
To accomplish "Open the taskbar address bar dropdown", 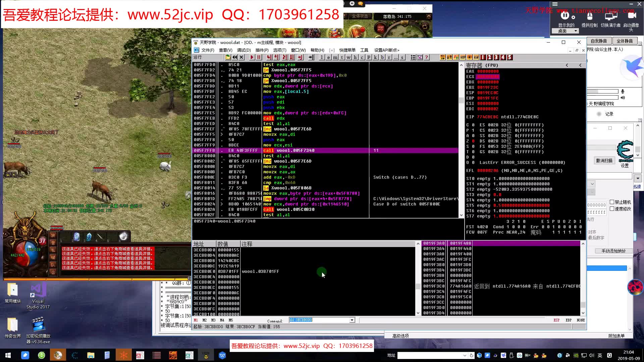I will [x=465, y=355].
